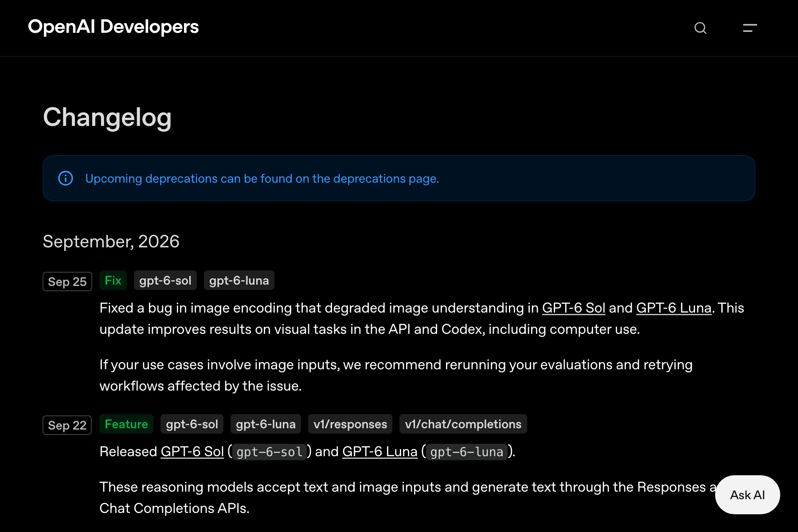Image resolution: width=798 pixels, height=532 pixels.
Task: Open the search icon in header
Action: (700, 28)
